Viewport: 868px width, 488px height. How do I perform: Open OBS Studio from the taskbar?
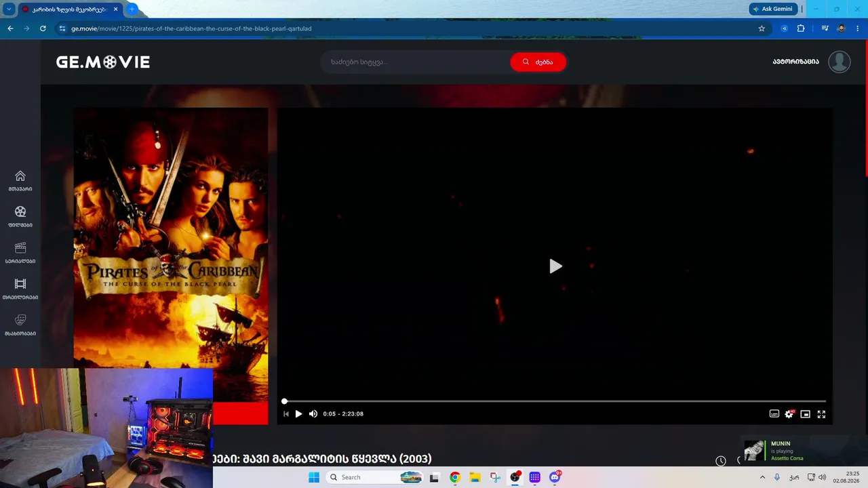[x=515, y=477]
